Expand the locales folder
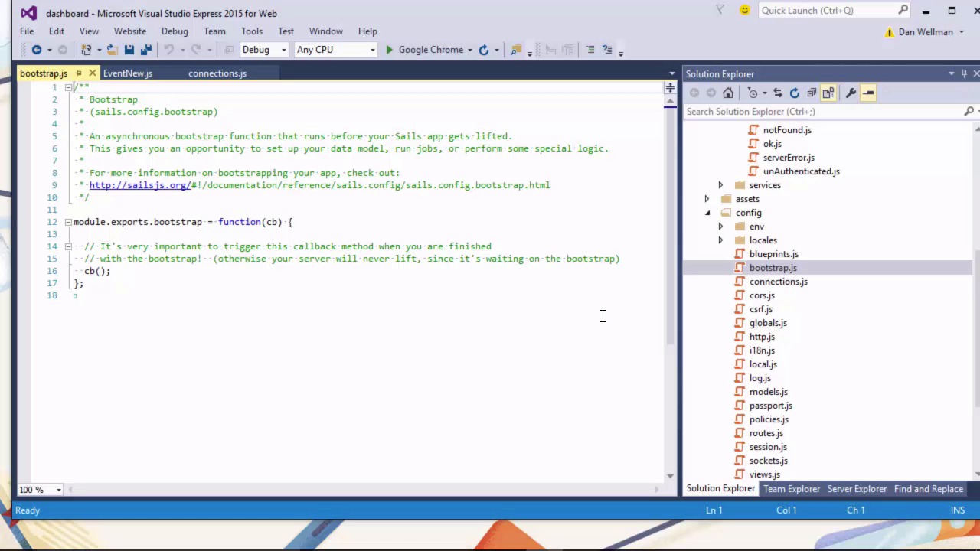 point(720,240)
